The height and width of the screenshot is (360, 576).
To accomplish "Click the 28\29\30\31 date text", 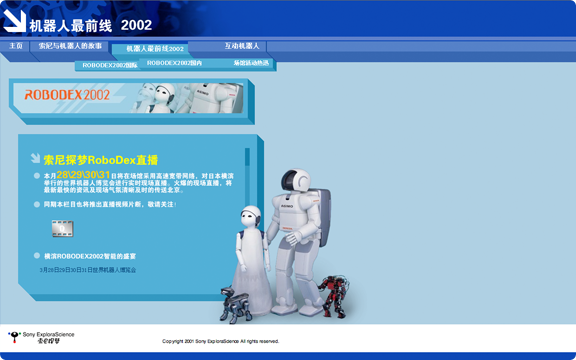I will tap(83, 175).
